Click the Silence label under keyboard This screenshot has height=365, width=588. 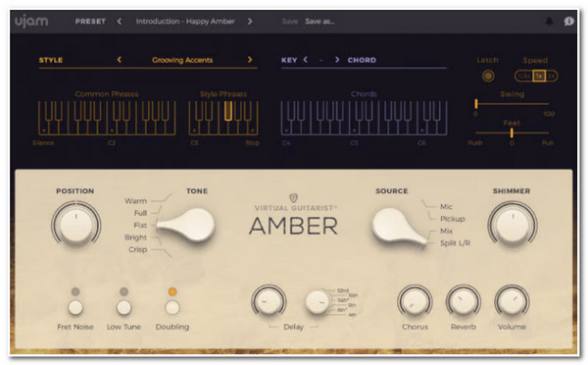43,143
